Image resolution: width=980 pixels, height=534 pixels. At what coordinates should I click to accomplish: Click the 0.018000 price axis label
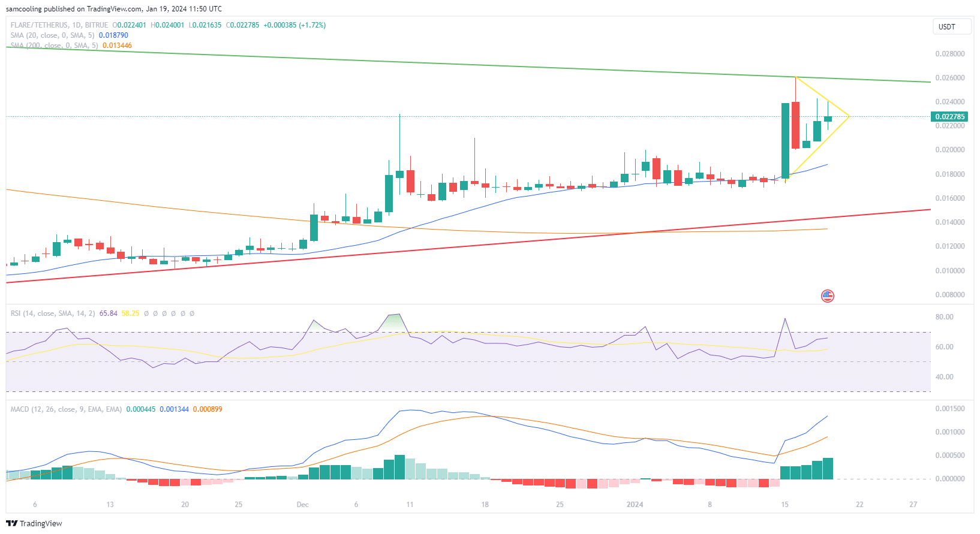[950, 174]
